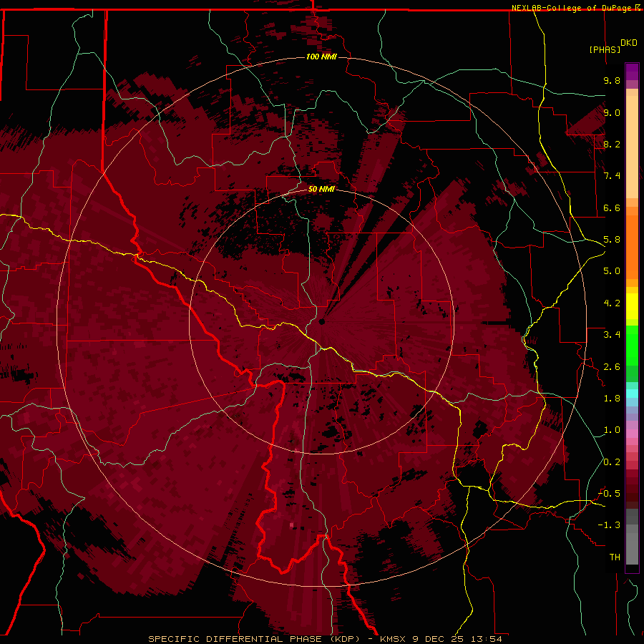Click the 6.6 scale value
Screen dimensions: 644x644
click(612, 208)
